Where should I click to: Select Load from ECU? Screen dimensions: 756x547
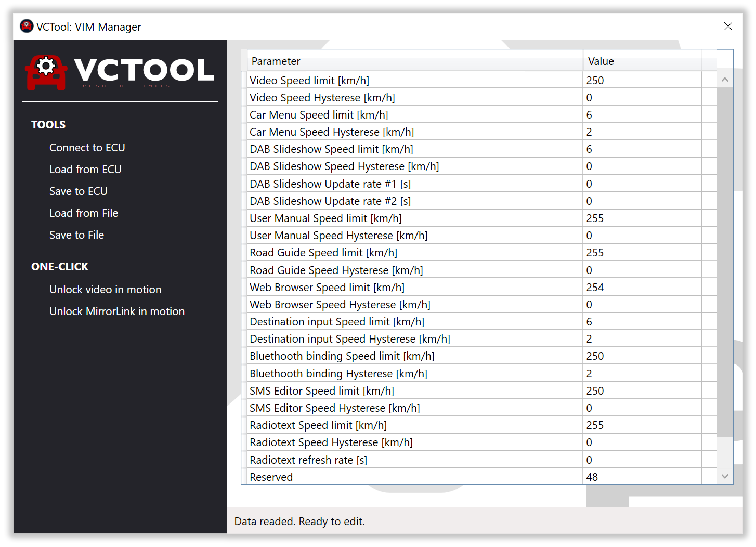click(x=85, y=170)
